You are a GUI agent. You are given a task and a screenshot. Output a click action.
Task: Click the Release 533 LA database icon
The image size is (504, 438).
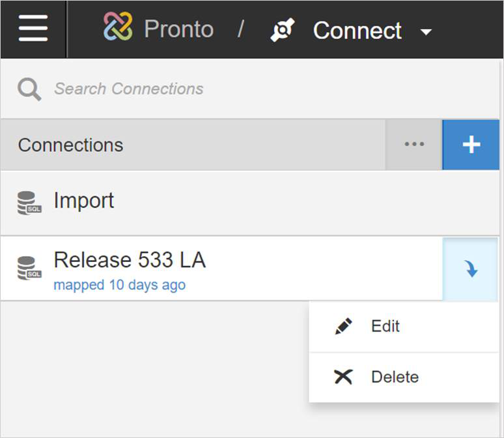tap(29, 268)
